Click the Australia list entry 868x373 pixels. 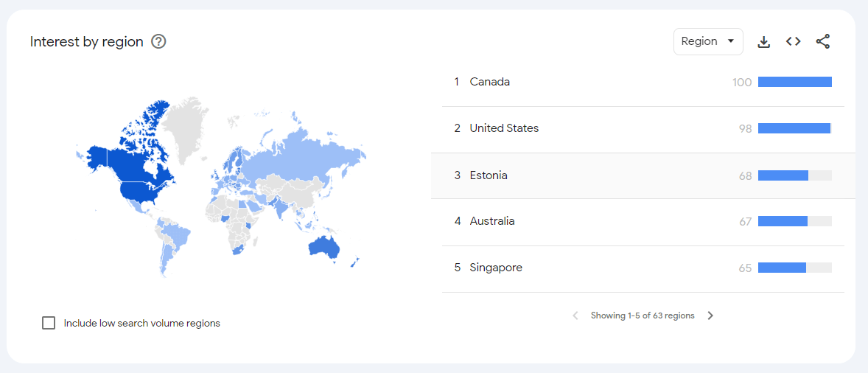(492, 221)
